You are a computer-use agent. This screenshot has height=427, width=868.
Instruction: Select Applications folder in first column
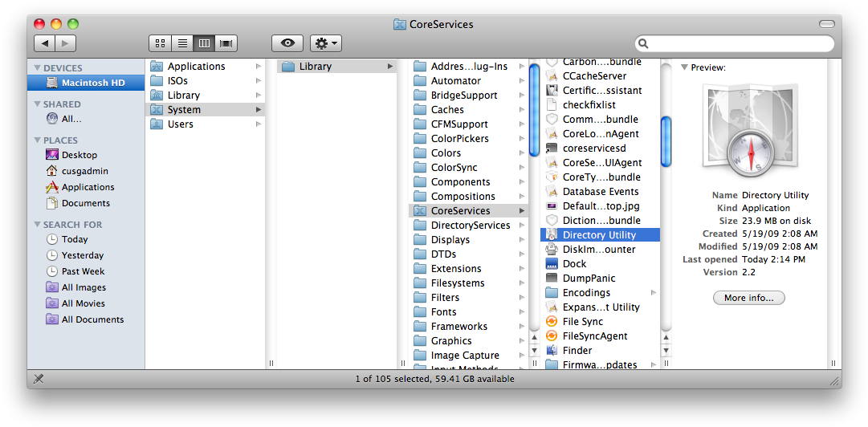206,67
